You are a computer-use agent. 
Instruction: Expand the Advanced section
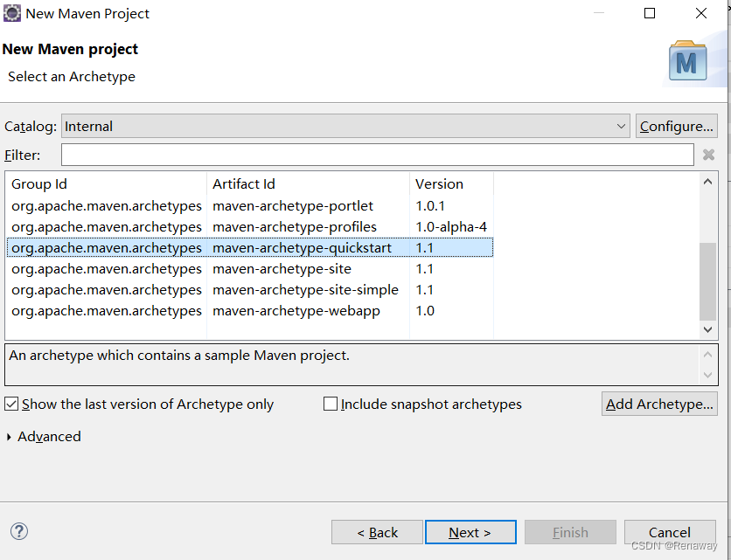pos(44,436)
